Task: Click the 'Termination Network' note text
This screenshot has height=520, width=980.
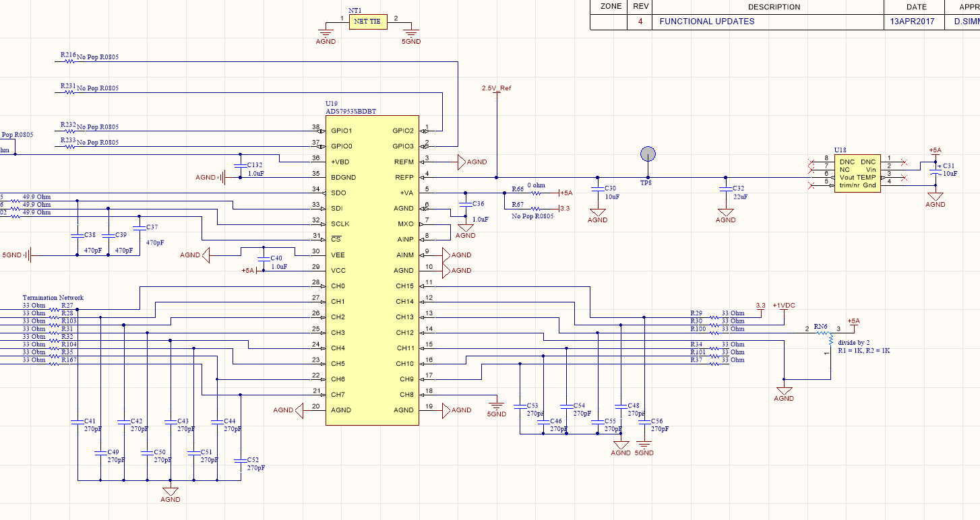Action: (x=53, y=298)
